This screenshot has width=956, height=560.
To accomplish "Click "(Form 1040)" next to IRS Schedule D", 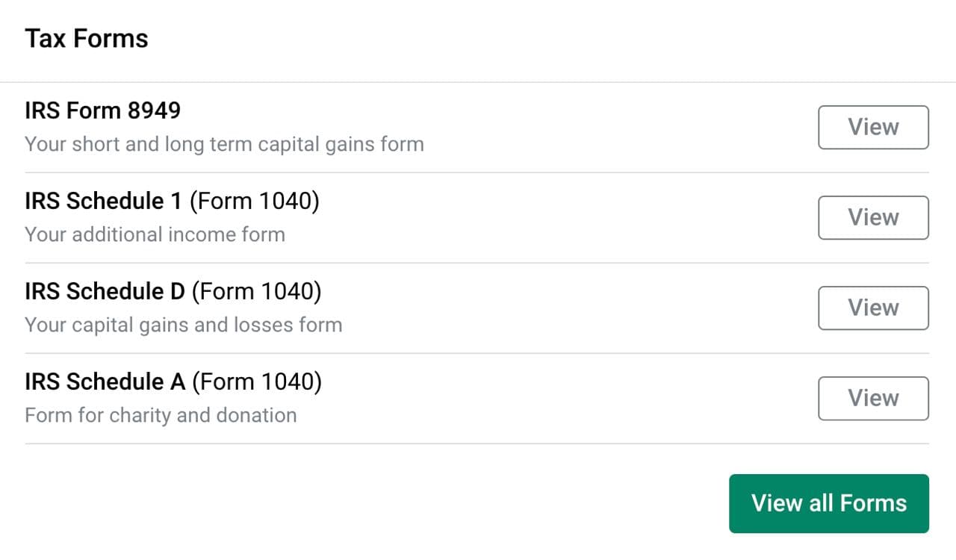I will pyautogui.click(x=256, y=291).
